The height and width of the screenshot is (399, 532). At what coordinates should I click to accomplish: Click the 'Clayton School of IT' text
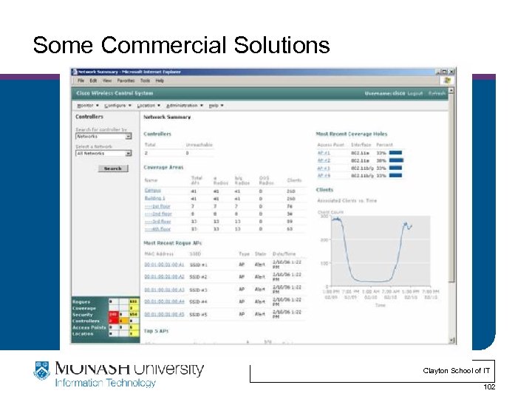pos(457,371)
